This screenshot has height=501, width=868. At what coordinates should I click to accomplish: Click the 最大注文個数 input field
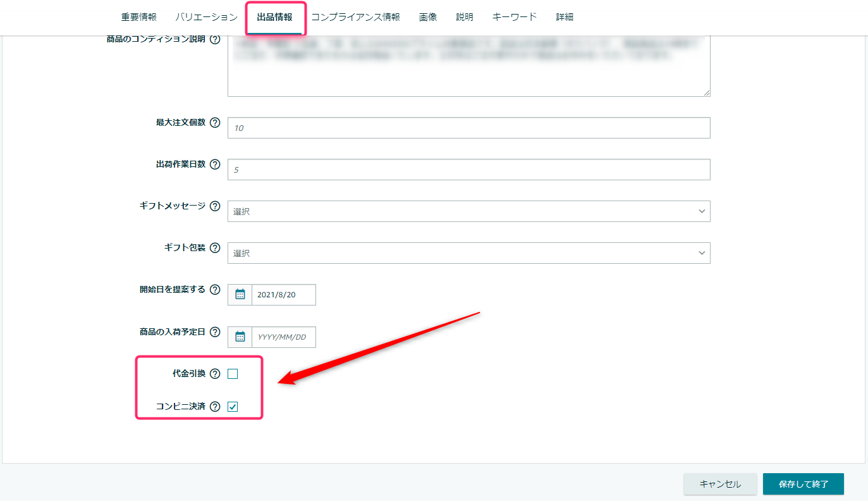tap(468, 128)
